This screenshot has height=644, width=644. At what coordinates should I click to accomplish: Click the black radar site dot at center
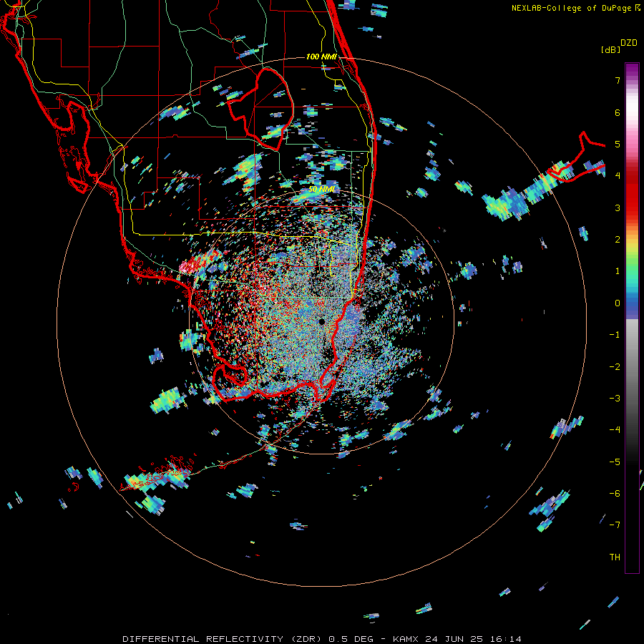click(321, 321)
